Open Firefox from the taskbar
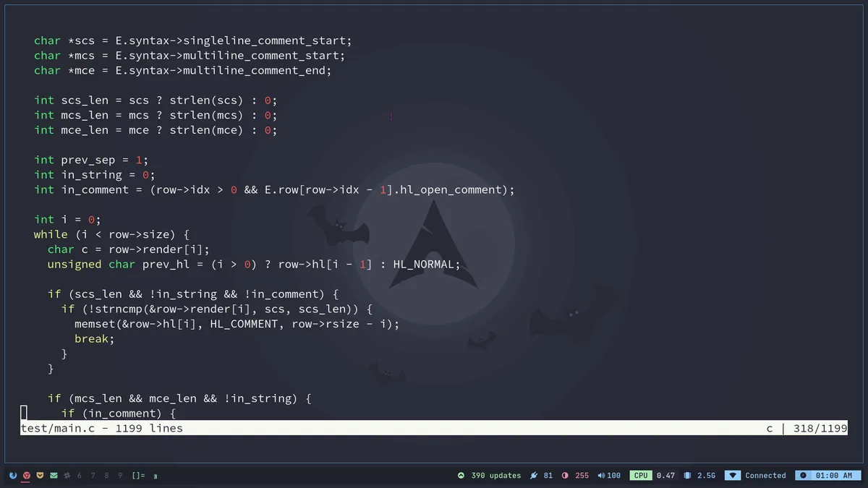Image resolution: width=868 pixels, height=488 pixels. pos(13,475)
